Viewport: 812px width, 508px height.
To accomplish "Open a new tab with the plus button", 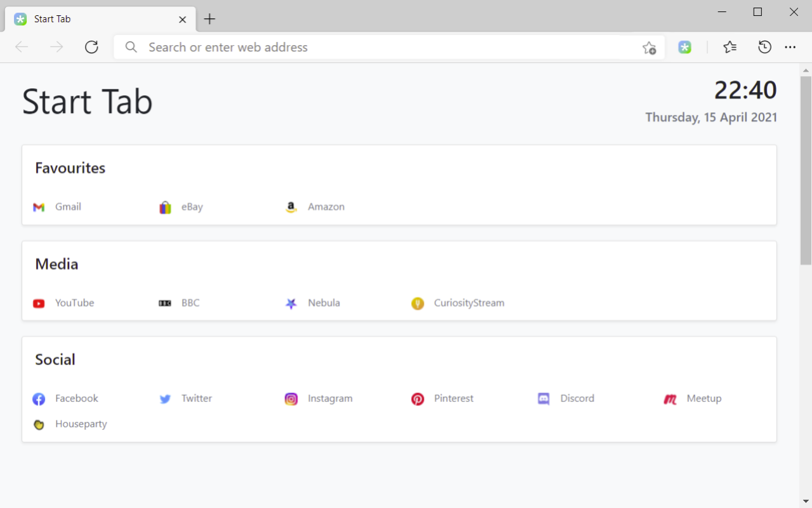I will pyautogui.click(x=209, y=19).
